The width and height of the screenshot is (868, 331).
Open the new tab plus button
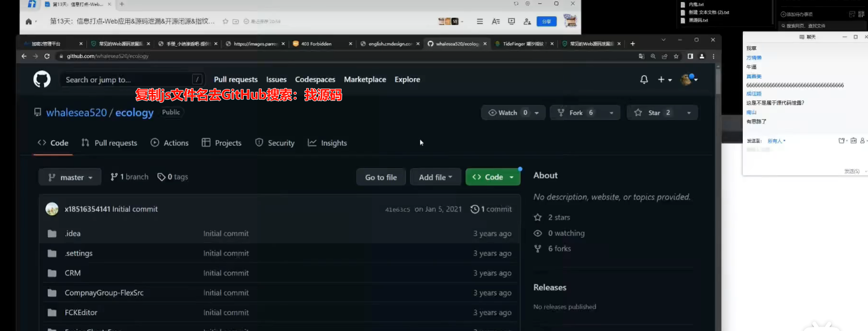(632, 44)
